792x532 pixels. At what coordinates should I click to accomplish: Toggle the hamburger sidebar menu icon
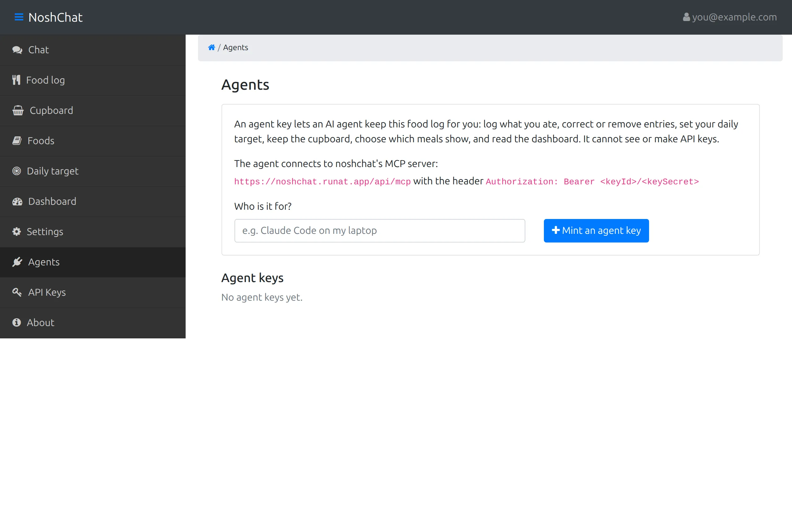19,17
